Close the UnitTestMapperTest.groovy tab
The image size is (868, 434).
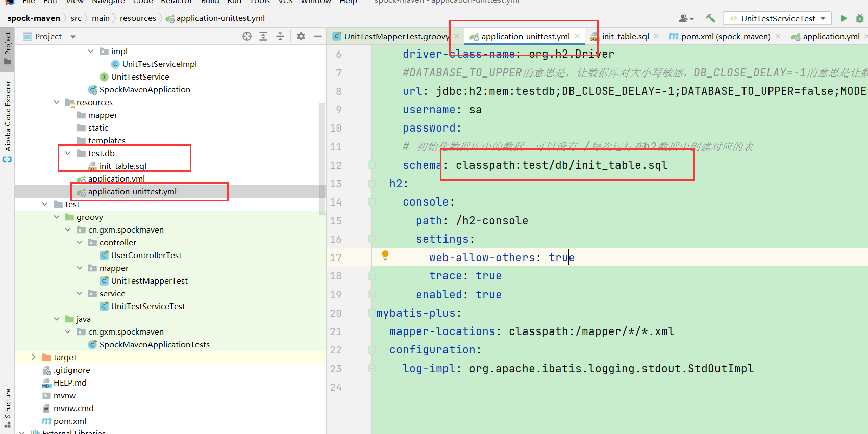point(457,36)
